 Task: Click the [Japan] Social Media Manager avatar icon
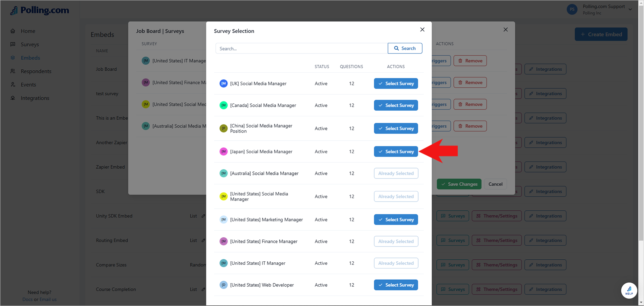(x=223, y=151)
